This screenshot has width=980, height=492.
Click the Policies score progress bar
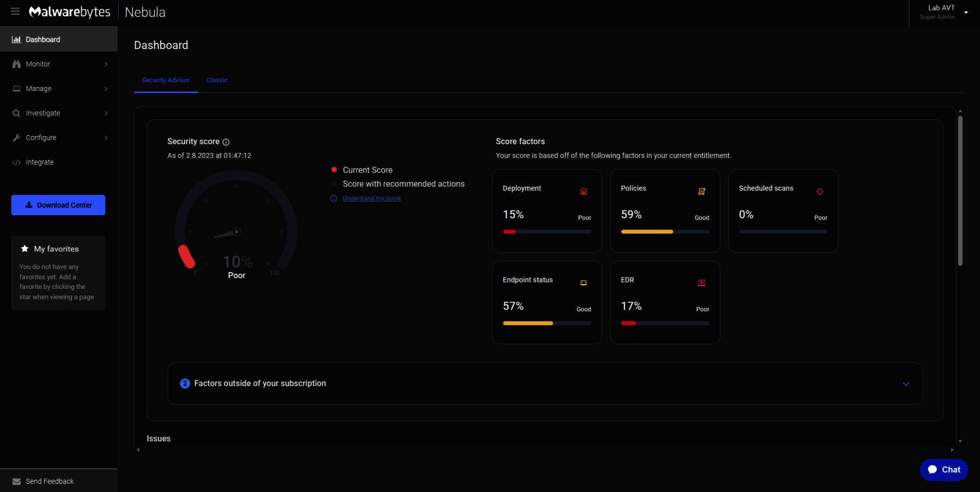coord(665,232)
